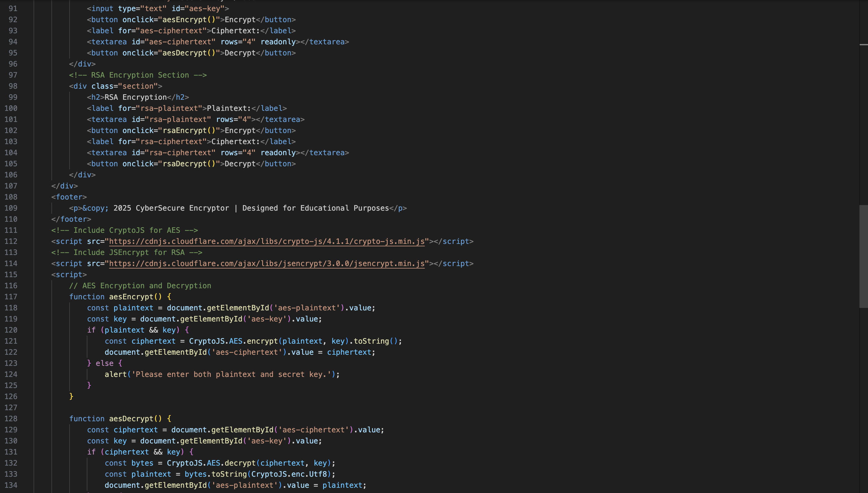Open the jsencrypt CDN script URL
The width and height of the screenshot is (868, 493).
(266, 263)
